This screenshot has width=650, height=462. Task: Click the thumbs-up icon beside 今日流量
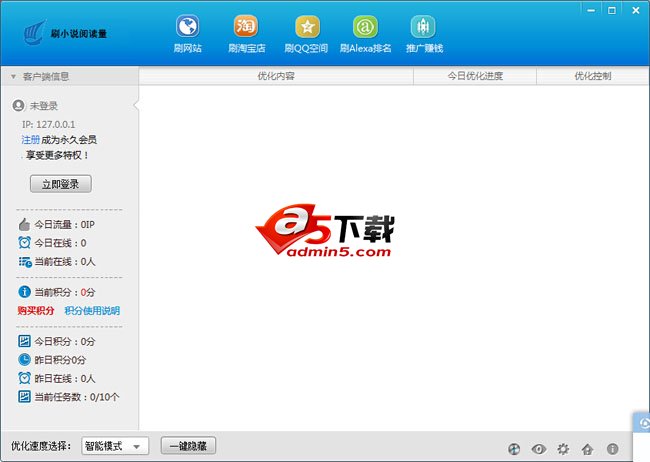click(x=24, y=224)
